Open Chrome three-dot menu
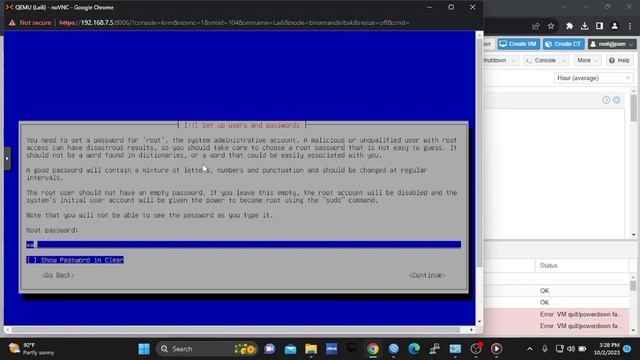The image size is (640, 360). pyautogui.click(x=630, y=26)
